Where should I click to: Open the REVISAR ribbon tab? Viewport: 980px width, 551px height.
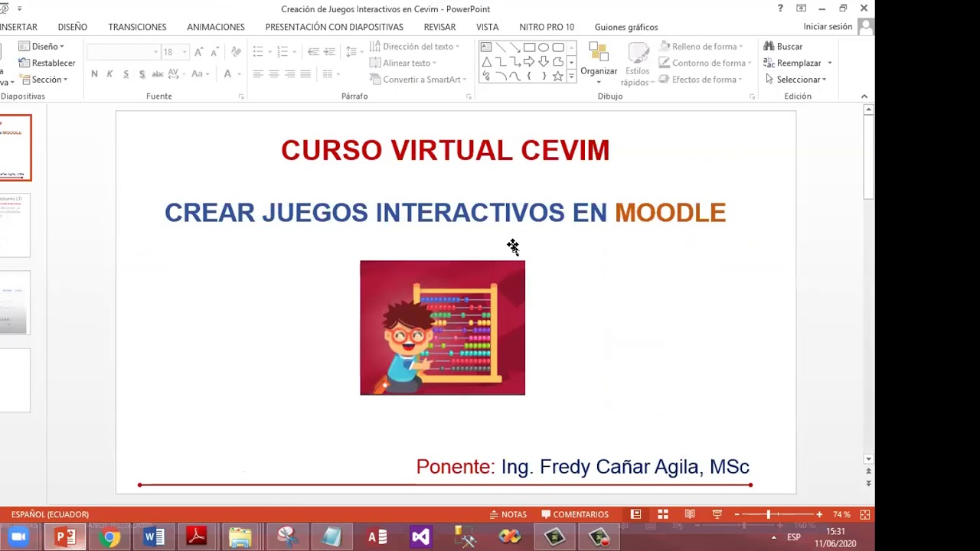439,27
